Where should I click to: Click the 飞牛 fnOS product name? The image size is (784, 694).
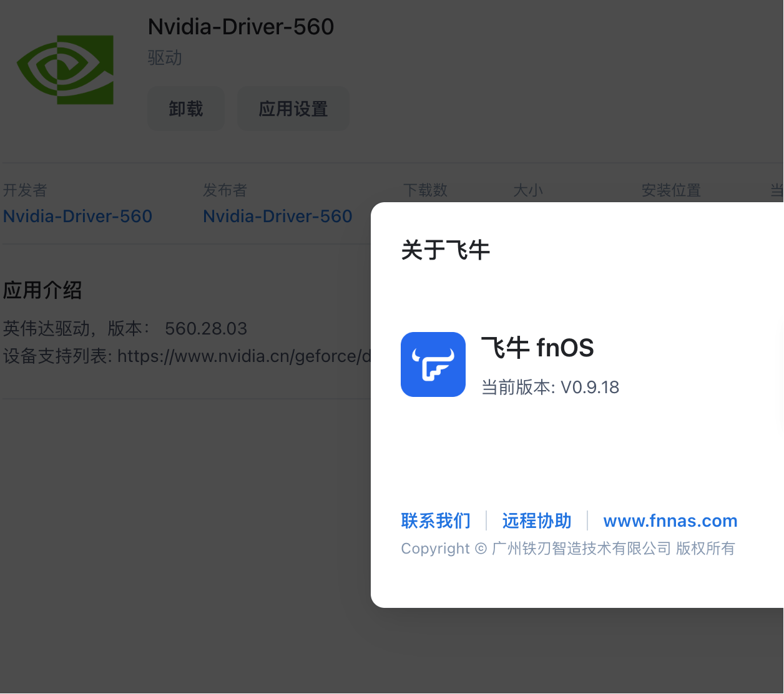(x=537, y=348)
